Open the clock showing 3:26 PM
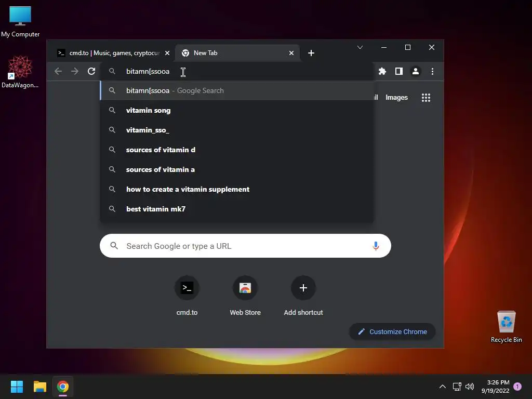This screenshot has width=532, height=399. pyautogui.click(x=495, y=387)
